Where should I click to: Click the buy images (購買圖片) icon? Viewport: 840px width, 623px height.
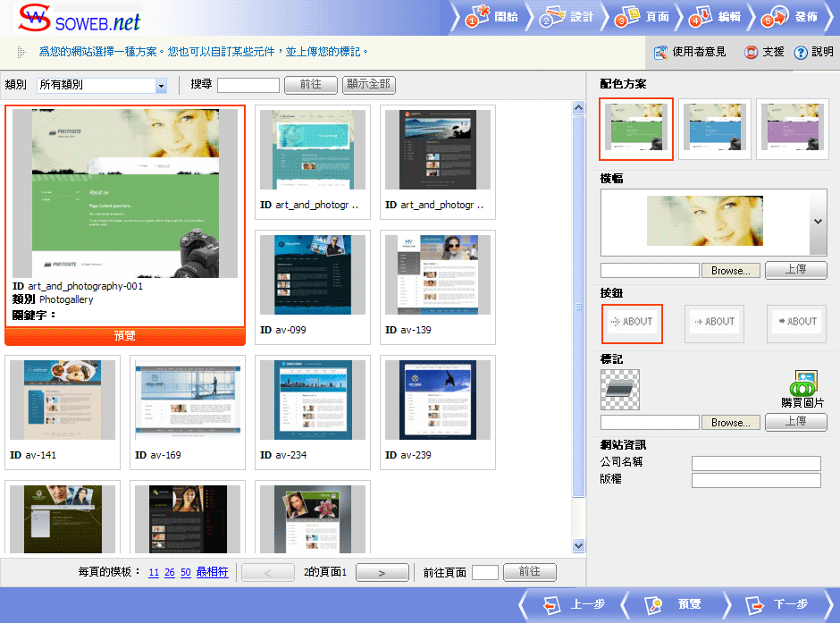point(803,384)
